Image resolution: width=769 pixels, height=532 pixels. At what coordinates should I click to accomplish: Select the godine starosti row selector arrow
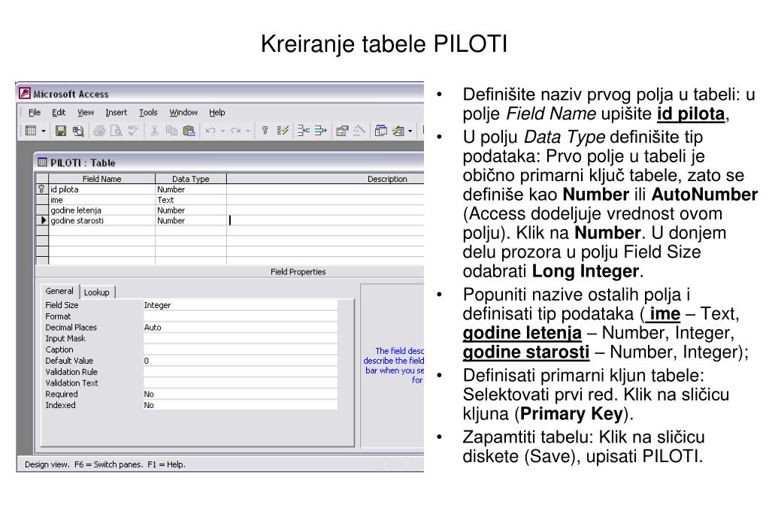click(42, 221)
